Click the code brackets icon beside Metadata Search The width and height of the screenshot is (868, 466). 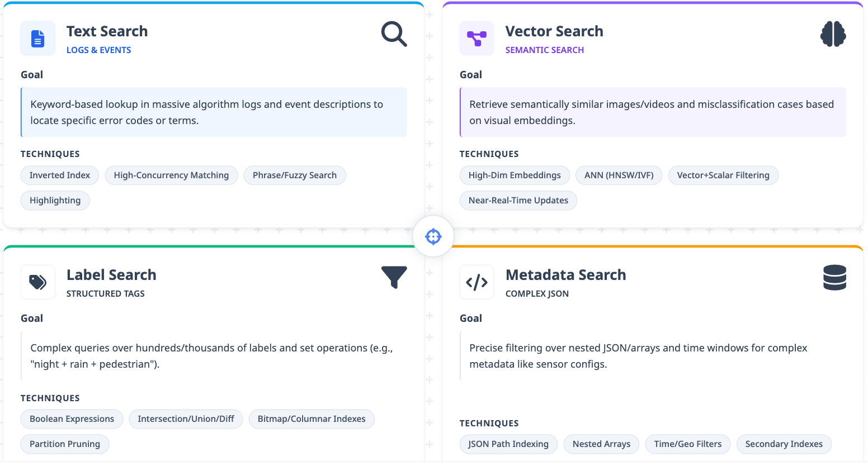tap(477, 282)
